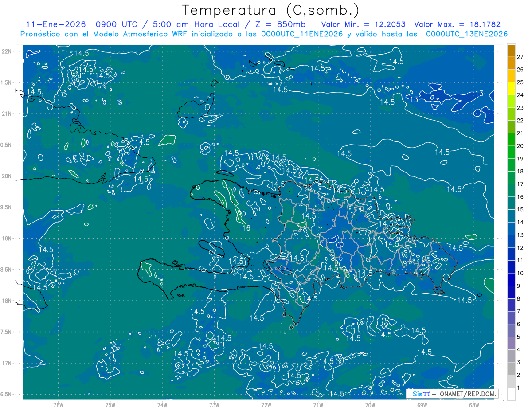Click the latitude label "17N"

point(7,363)
